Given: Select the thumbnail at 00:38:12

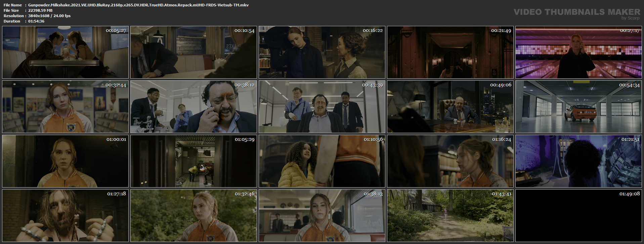Looking at the screenshot, I should click(194, 107).
